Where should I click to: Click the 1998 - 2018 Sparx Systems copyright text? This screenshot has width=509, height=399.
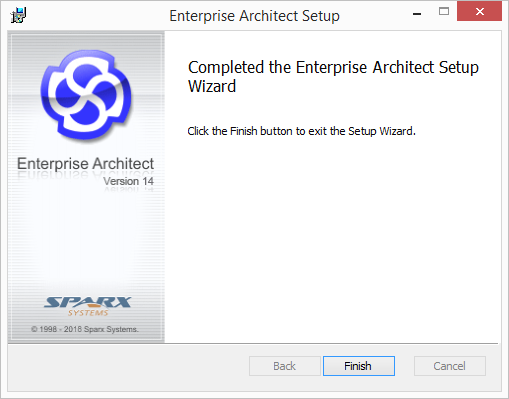tap(85, 329)
